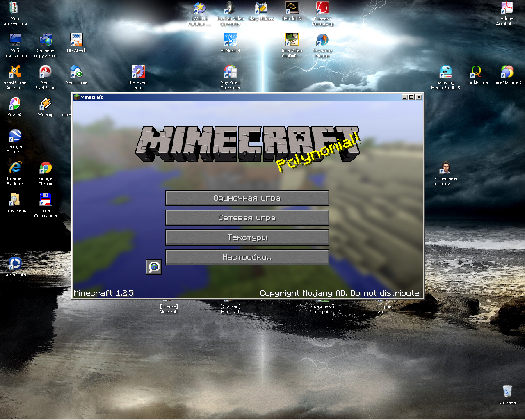The width and height of the screenshot is (525, 420).
Task: Select Сетевое окружение desktop icon
Action: pyautogui.click(x=46, y=46)
